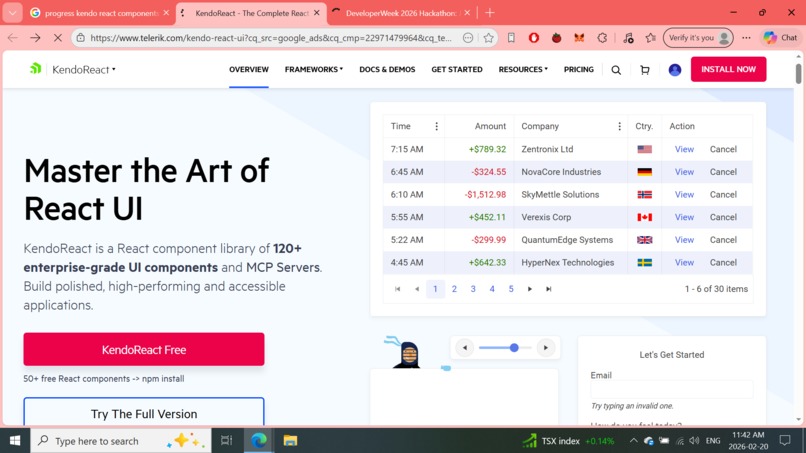Open Get Started nav item
Screen dimensions: 806x453
coord(456,69)
